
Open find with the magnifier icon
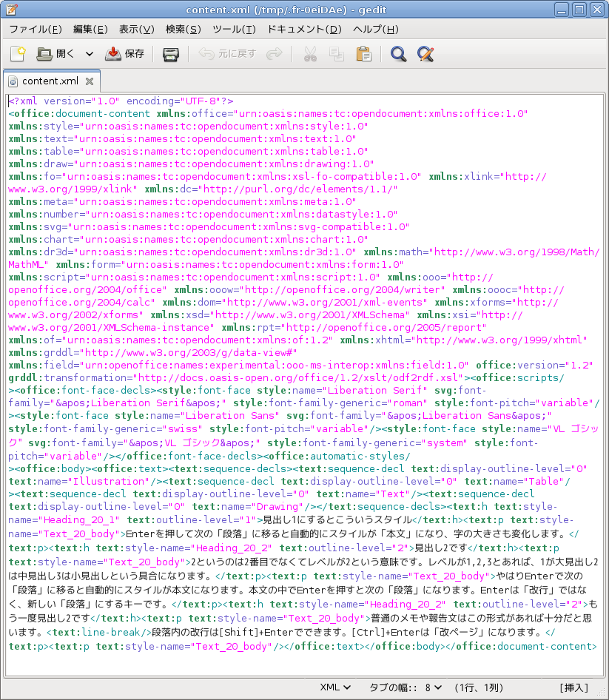(x=399, y=54)
